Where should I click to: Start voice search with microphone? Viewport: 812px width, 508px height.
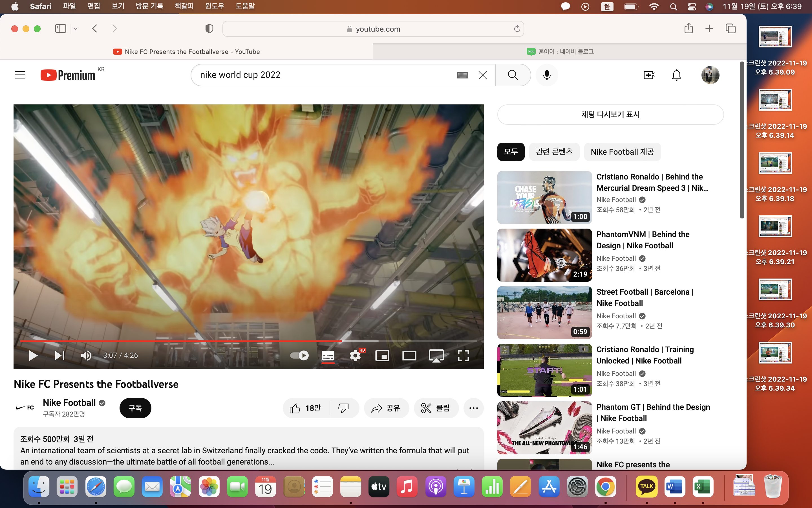coord(547,75)
